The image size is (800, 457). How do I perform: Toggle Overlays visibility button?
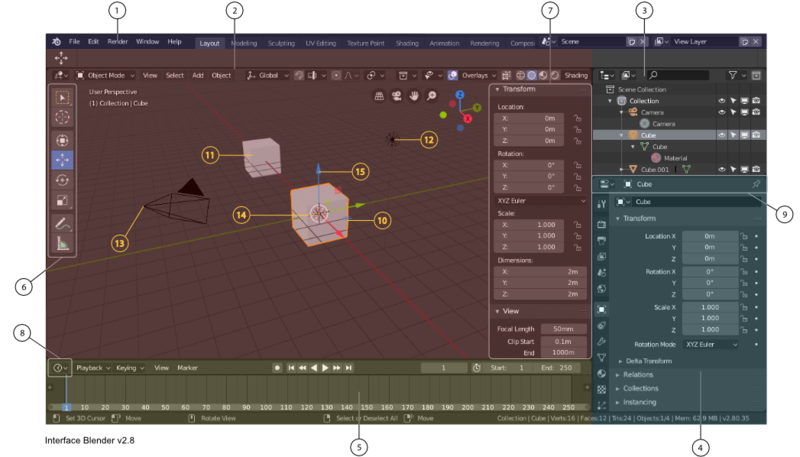coord(452,75)
